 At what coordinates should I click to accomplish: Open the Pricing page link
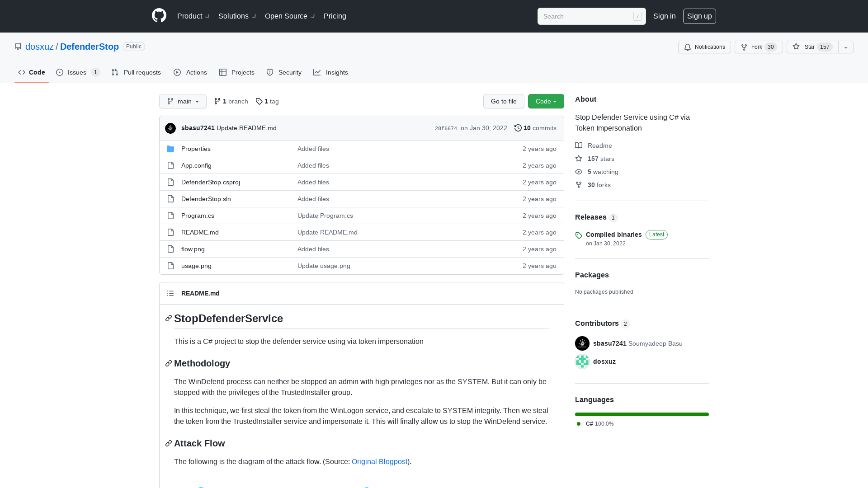pyautogui.click(x=335, y=16)
